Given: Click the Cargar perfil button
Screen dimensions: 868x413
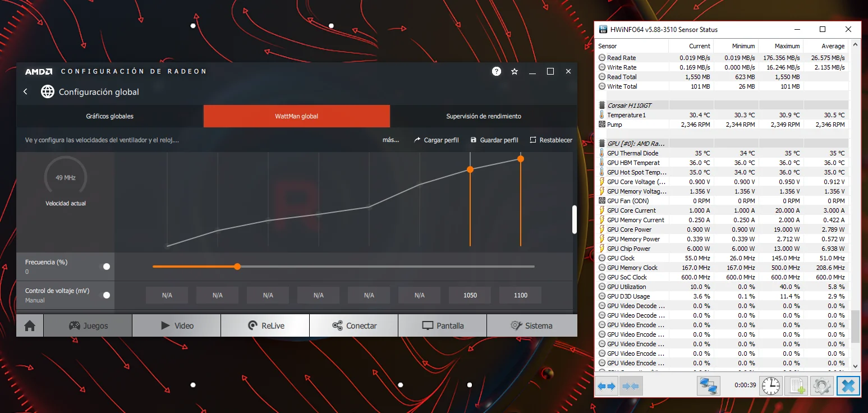Looking at the screenshot, I should [x=436, y=140].
